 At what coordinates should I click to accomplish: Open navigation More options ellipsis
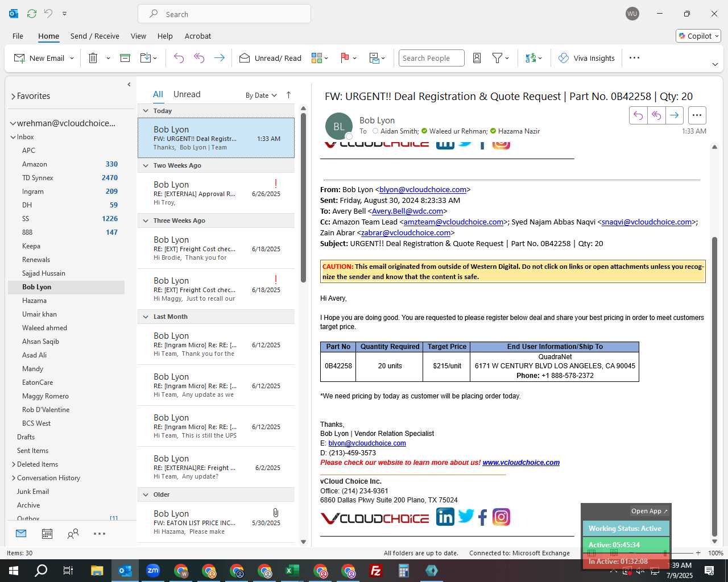point(100,534)
